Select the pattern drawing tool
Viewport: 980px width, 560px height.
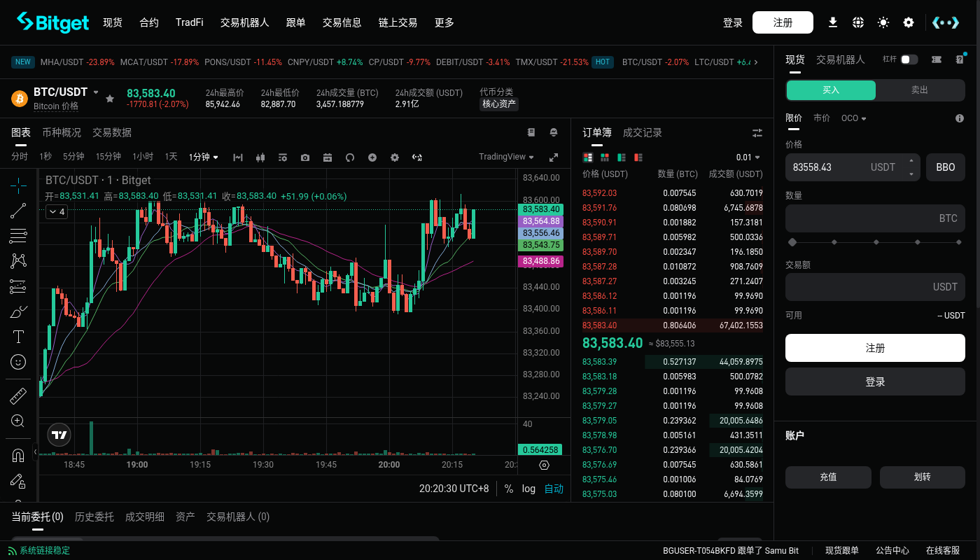pos(19,261)
